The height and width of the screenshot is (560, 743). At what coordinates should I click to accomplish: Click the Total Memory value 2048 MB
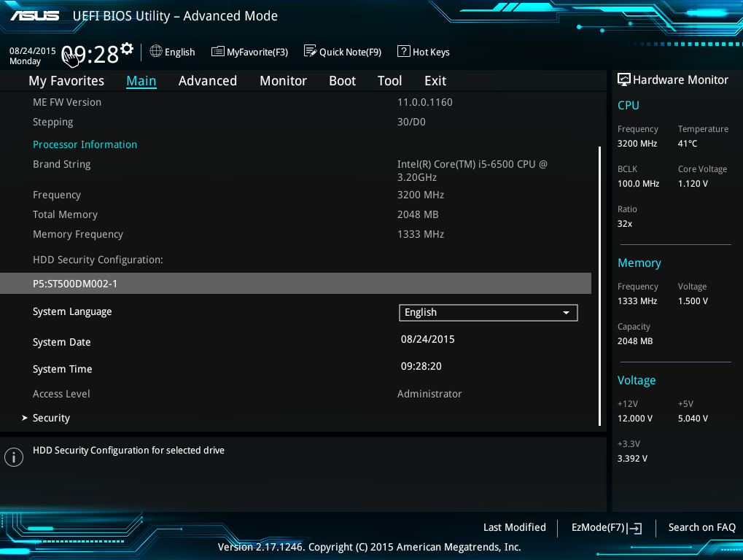[x=418, y=214]
